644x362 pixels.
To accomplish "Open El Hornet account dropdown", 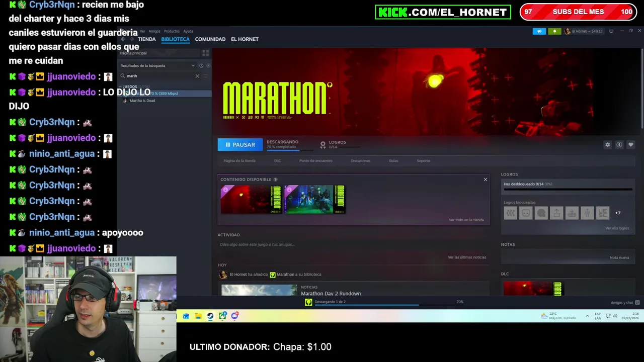I will 584,31.
